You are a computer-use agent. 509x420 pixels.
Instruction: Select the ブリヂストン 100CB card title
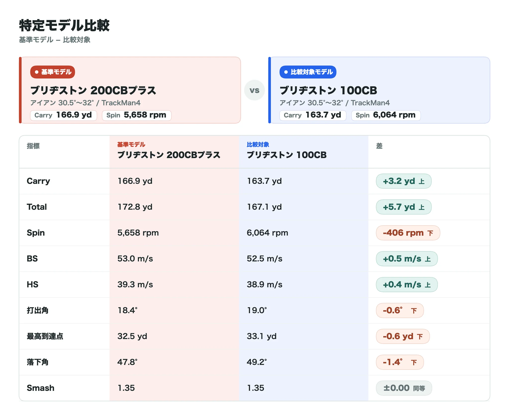pos(328,90)
